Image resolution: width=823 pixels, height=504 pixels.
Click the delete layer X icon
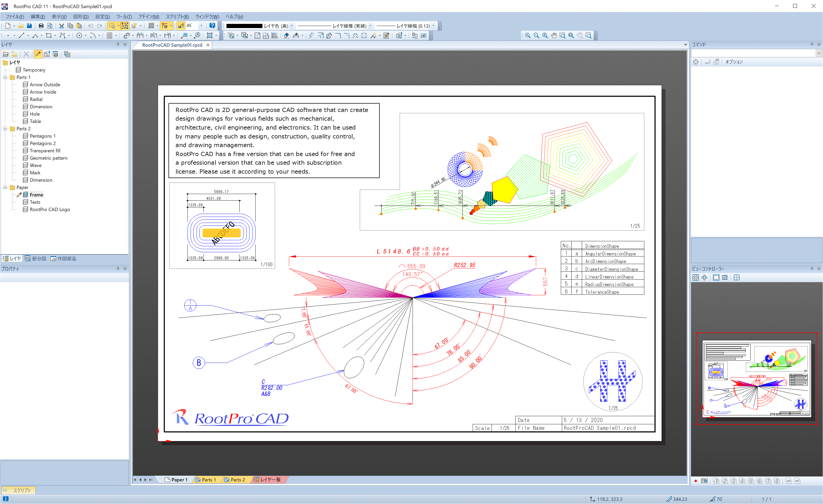click(x=26, y=54)
